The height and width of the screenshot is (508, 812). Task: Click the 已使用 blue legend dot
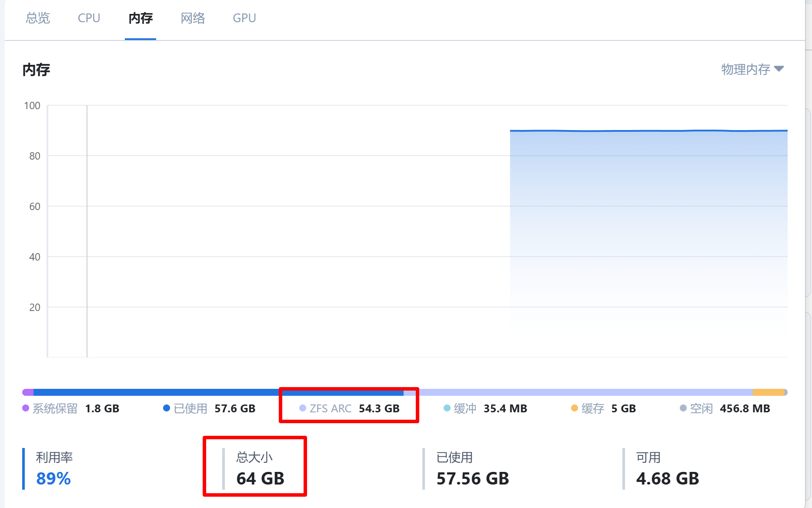pyautogui.click(x=167, y=408)
